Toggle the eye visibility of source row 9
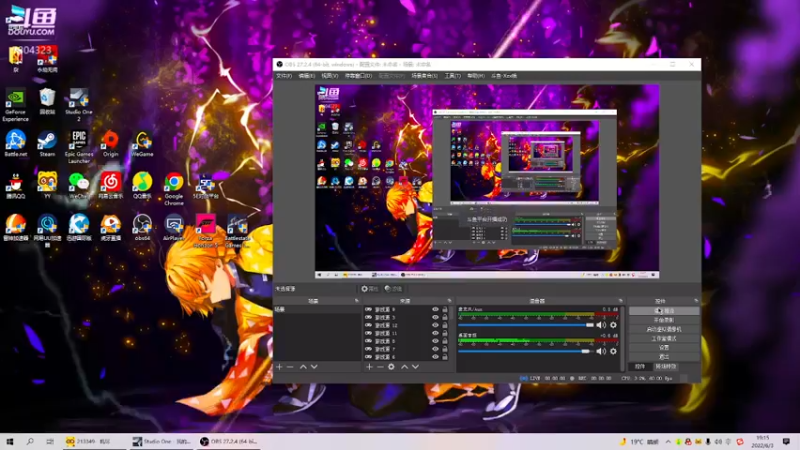800x450 pixels. (435, 309)
